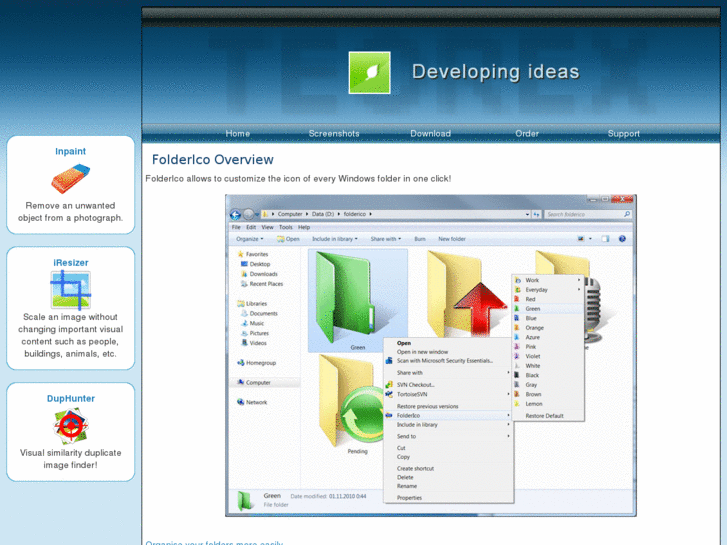Follow the DupHunter title link

70,398
